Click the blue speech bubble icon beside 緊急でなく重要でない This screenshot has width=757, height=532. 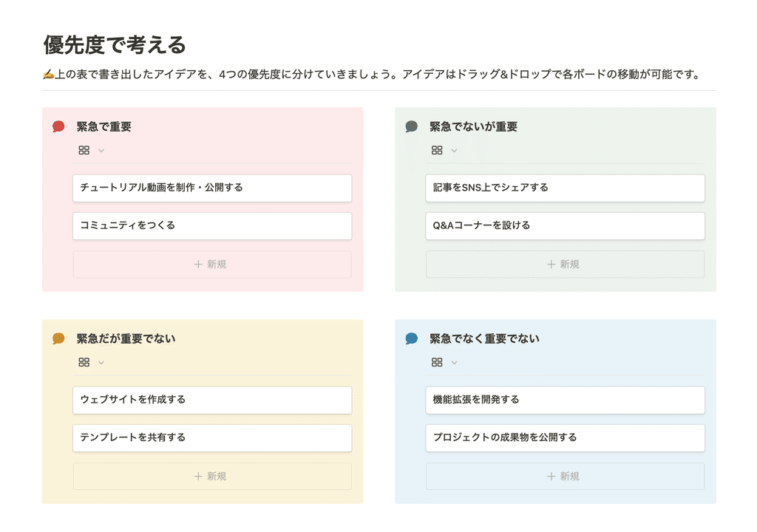pyautogui.click(x=411, y=338)
